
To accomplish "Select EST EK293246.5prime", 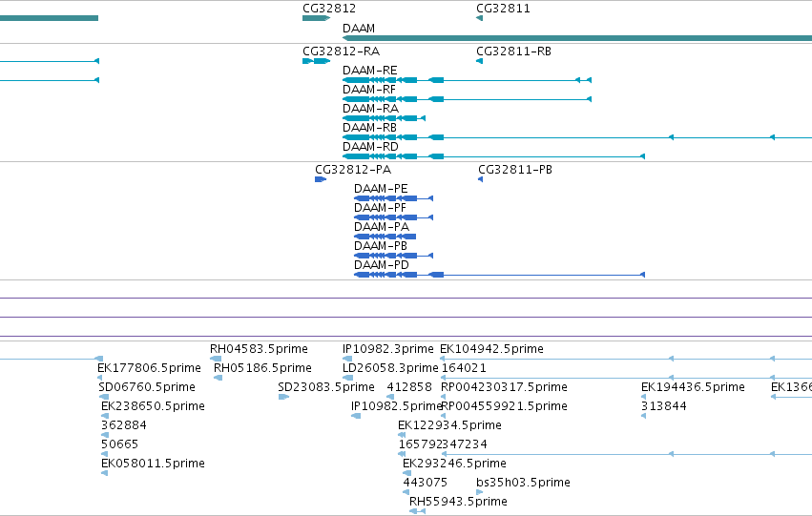I will click(454, 464).
